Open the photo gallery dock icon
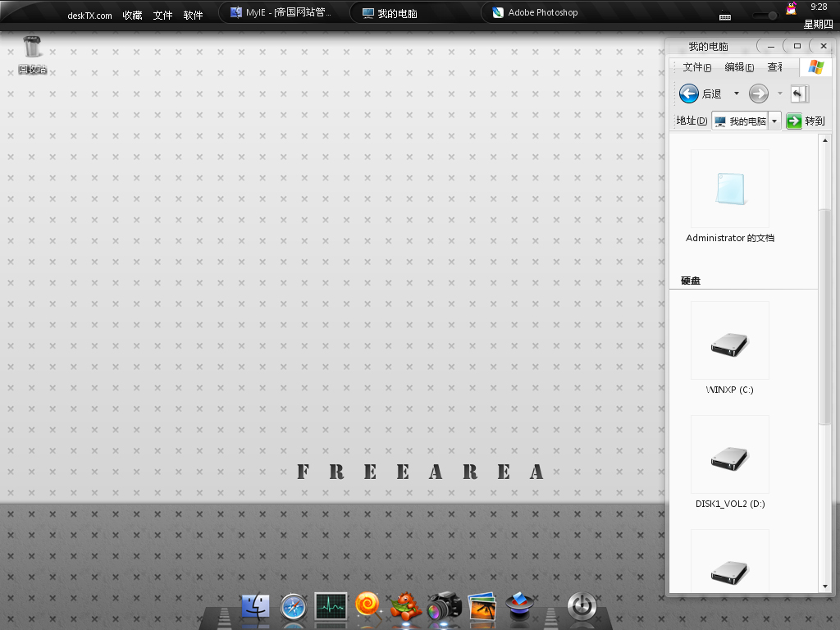Viewport: 840px width, 630px height. (482, 607)
